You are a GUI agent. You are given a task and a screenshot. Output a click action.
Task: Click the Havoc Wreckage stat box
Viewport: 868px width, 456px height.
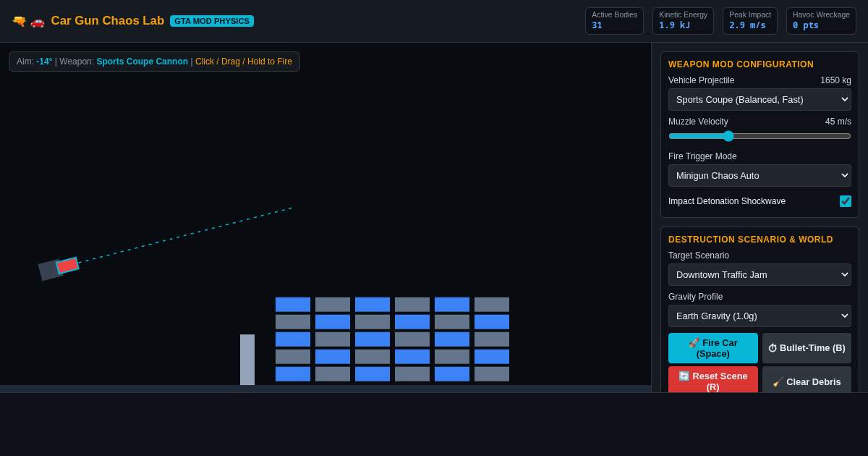tap(821, 21)
